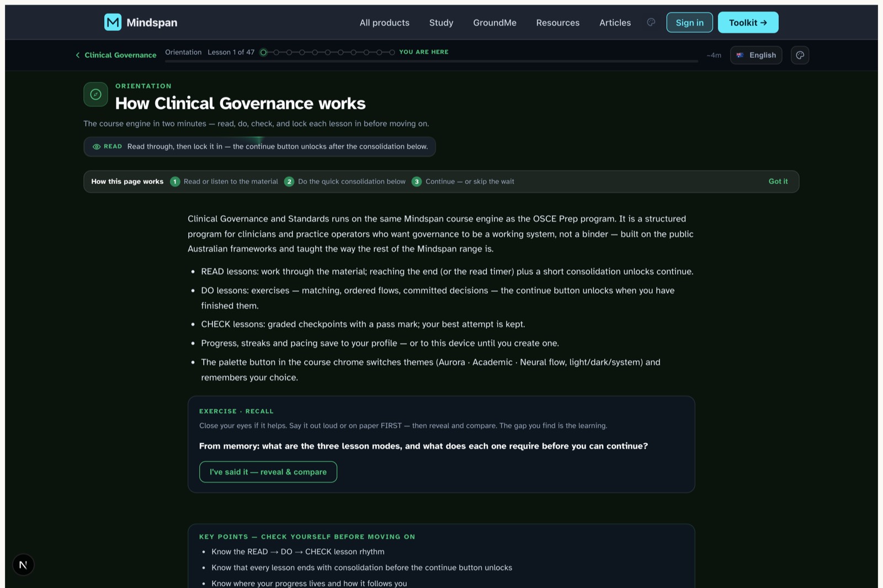Click Do the quick consolidation below
This screenshot has width=883, height=588.
[352, 181]
